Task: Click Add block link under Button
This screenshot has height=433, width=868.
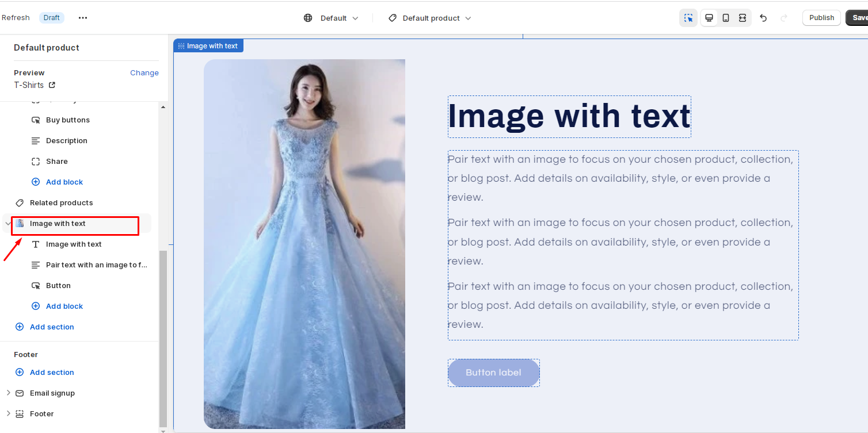Action: (64, 306)
